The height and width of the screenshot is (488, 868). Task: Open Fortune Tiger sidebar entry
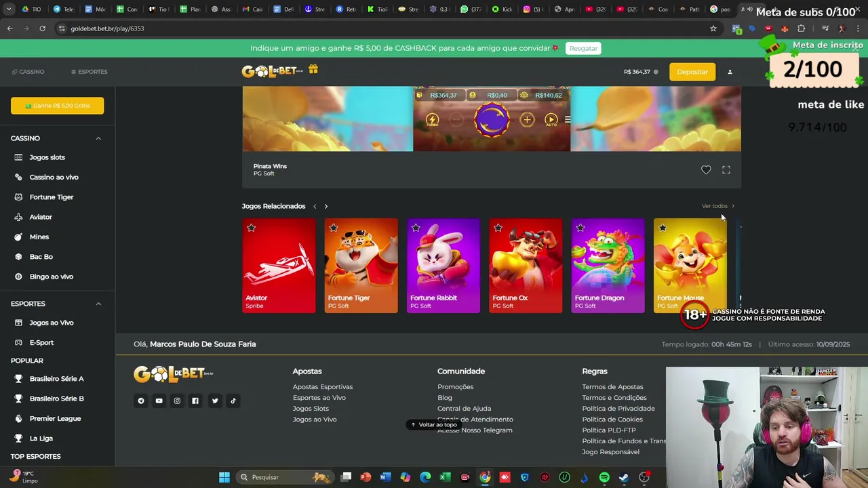point(51,197)
